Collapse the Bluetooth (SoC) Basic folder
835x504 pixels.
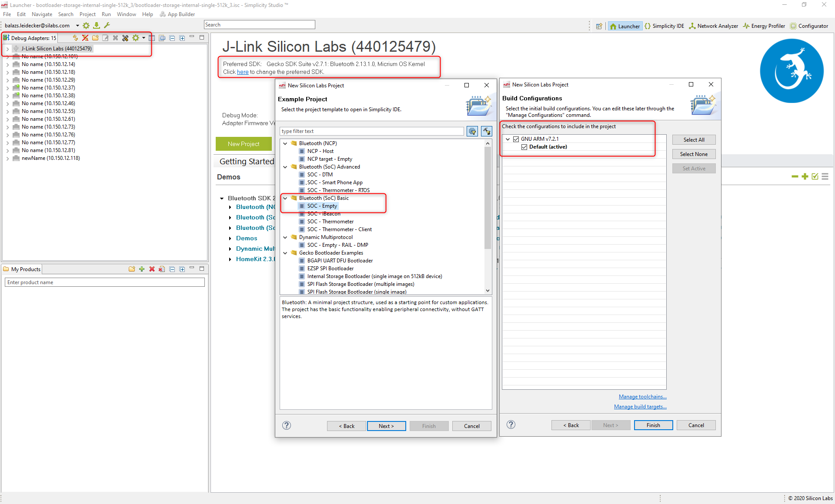coord(285,198)
